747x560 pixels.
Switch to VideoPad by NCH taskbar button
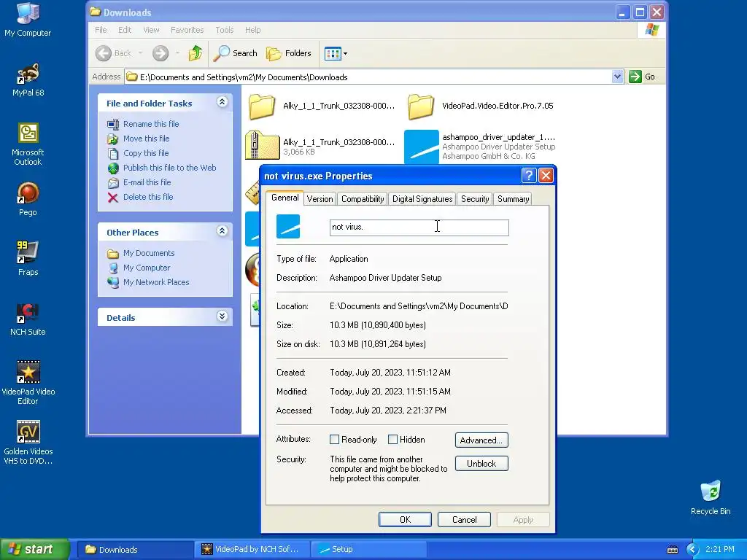252,550
